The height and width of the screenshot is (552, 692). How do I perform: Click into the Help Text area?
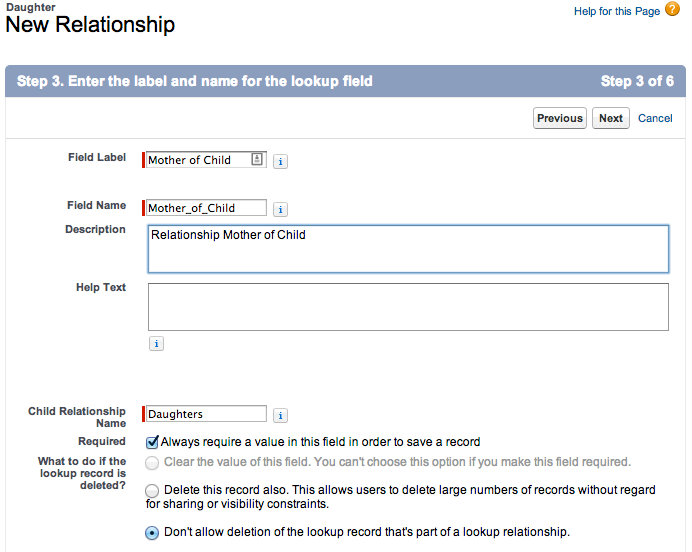tap(408, 307)
